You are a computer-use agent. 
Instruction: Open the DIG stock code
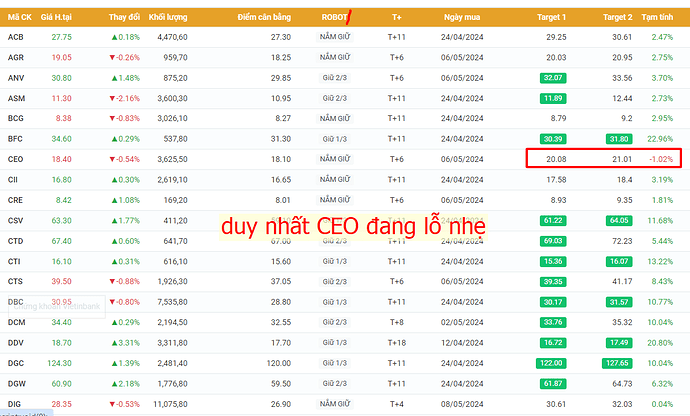14,404
